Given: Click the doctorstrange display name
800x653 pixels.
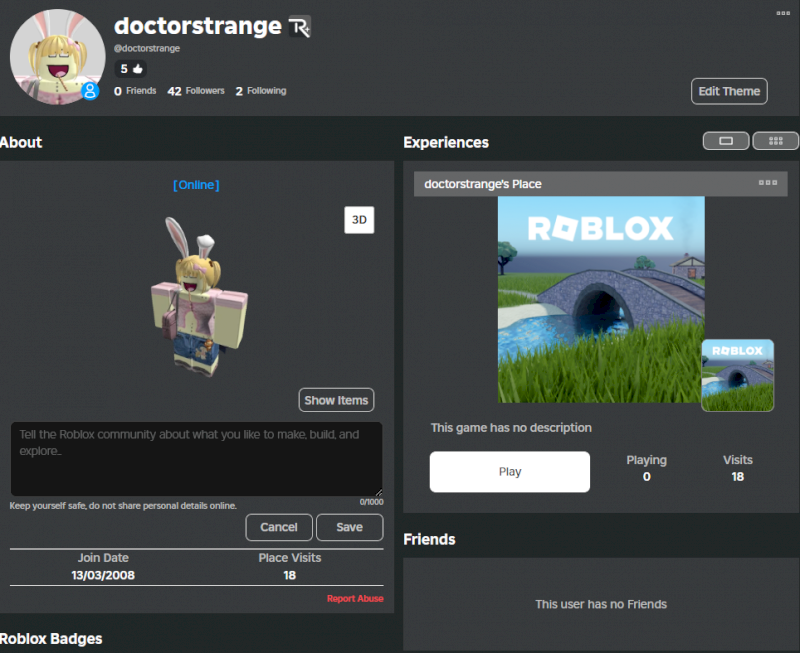Looking at the screenshot, I should tap(198, 26).
